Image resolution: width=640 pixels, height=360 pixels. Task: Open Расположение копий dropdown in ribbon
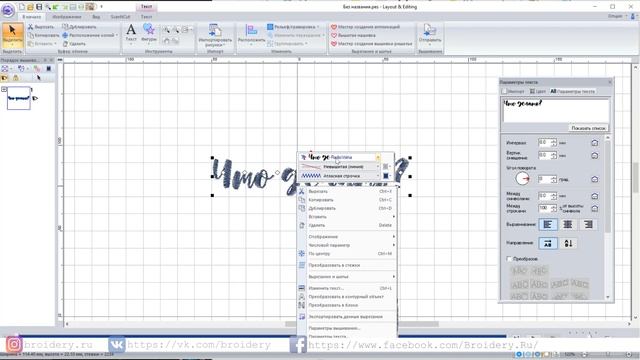(x=90, y=36)
